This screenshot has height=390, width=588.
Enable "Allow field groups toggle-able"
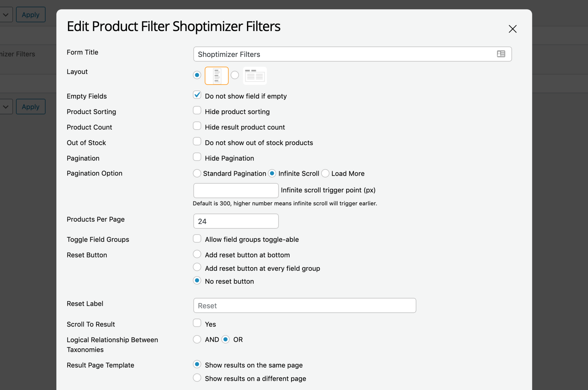pos(197,238)
